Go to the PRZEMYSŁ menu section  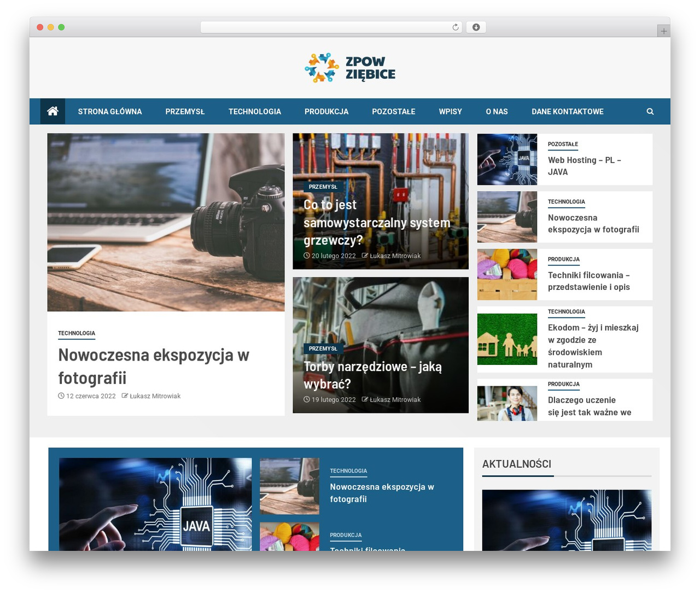click(185, 112)
